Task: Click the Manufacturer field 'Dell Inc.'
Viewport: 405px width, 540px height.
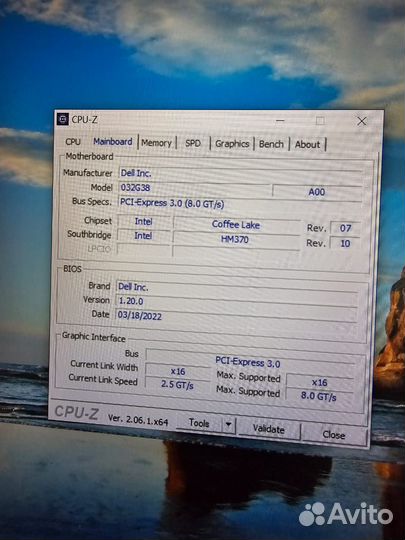Action: (x=240, y=173)
